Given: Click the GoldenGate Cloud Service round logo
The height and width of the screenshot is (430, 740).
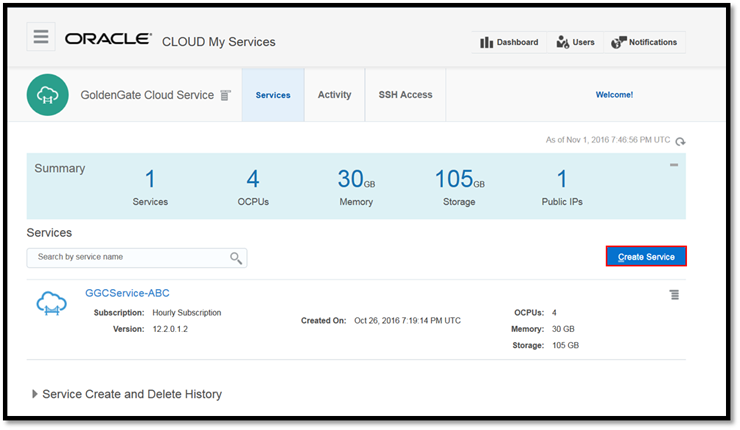Looking at the screenshot, I should click(48, 95).
